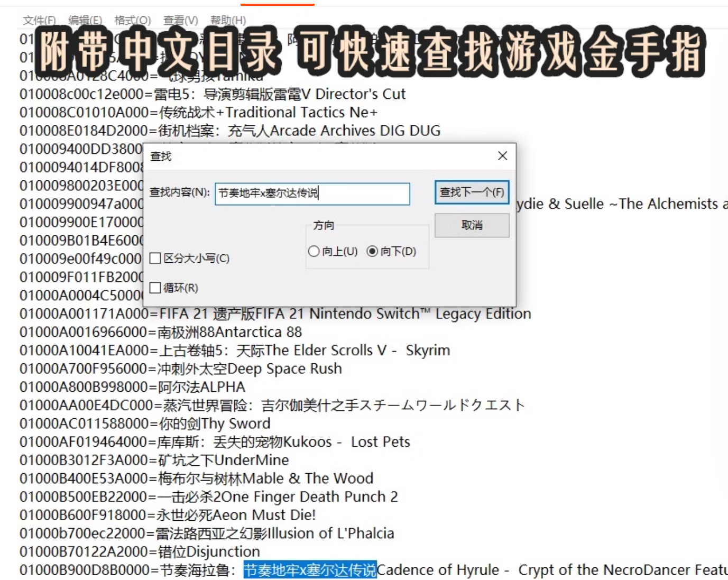This screenshot has width=728, height=580.
Task: Click the line 南极洲88Antarctica 88
Action: pos(161,332)
